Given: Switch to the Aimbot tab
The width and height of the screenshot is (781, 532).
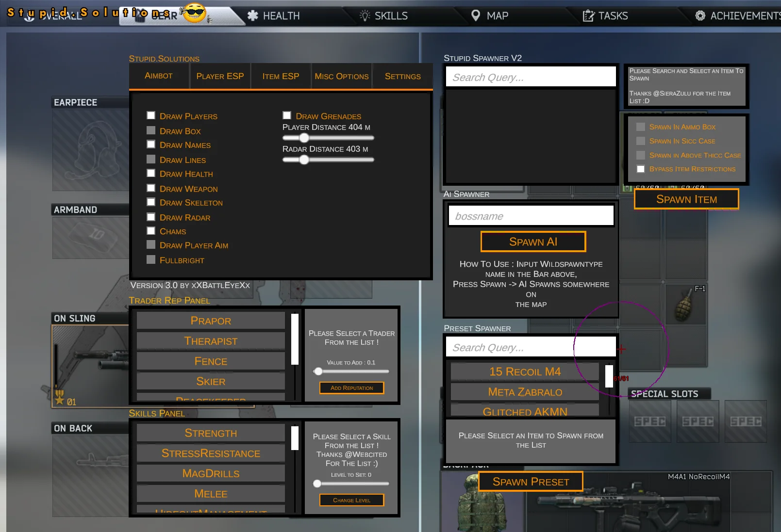Looking at the screenshot, I should (159, 76).
